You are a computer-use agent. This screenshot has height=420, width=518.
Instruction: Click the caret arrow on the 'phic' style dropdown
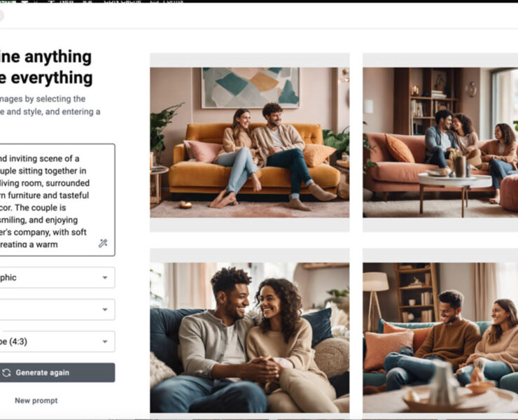(x=105, y=278)
